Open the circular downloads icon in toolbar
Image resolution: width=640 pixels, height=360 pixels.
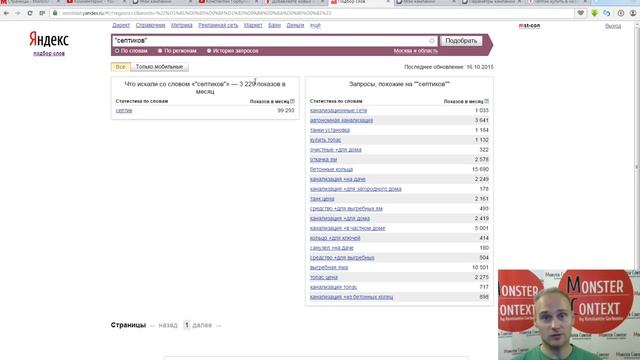tap(620, 13)
